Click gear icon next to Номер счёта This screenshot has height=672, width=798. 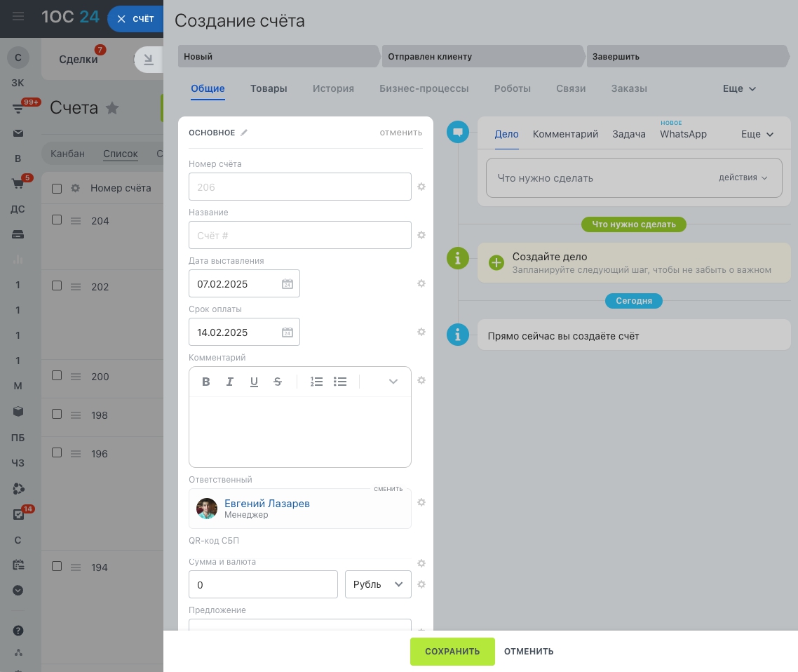(x=421, y=187)
